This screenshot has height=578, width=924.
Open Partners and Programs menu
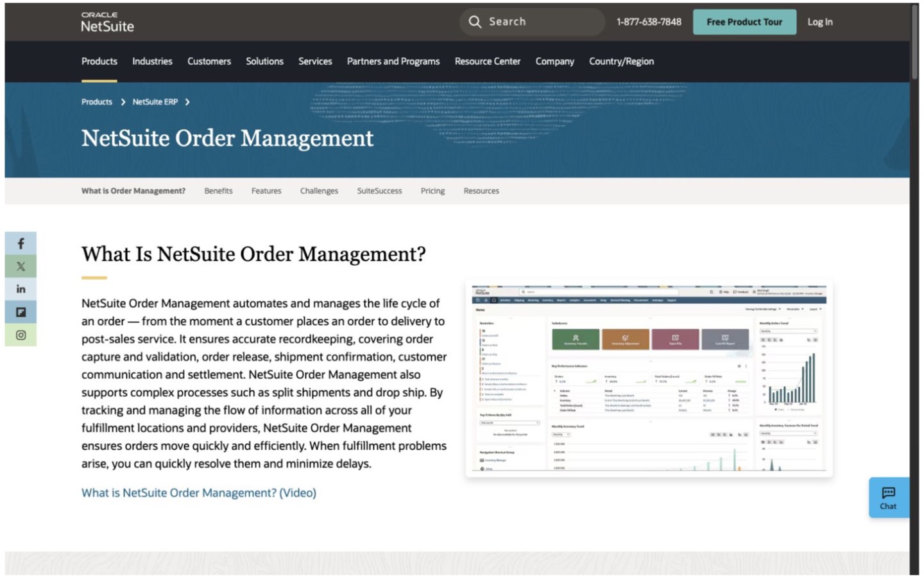coord(393,62)
